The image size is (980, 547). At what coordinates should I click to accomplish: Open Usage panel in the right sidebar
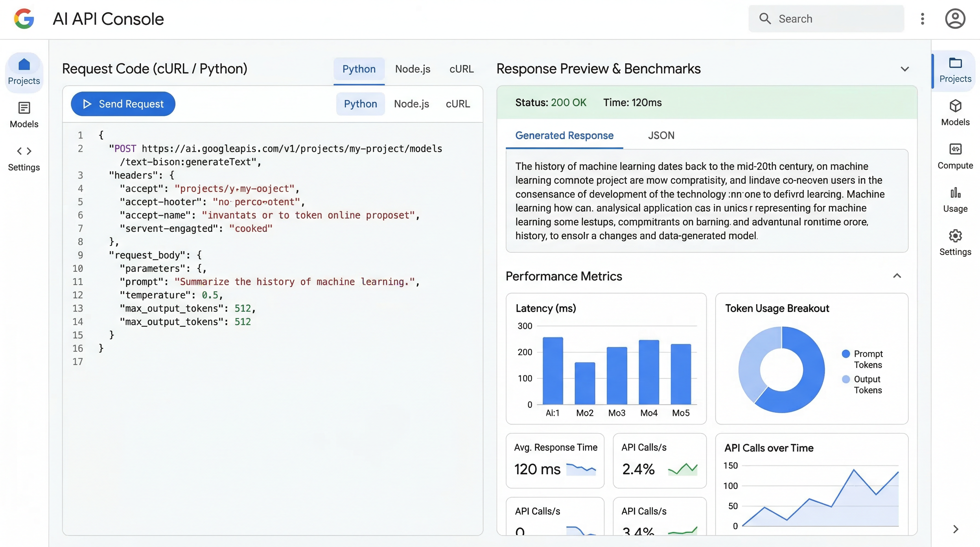(955, 199)
